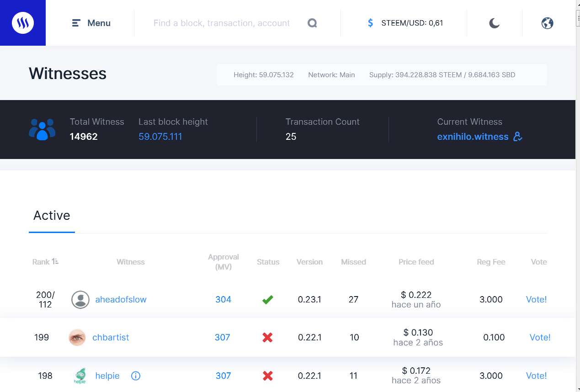Click the Witness column header
This screenshot has height=392, width=580.
click(x=131, y=262)
